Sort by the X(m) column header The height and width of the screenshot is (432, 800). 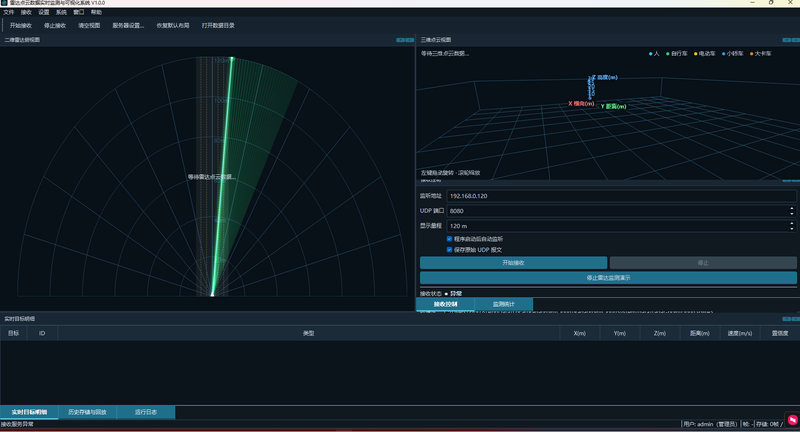580,333
